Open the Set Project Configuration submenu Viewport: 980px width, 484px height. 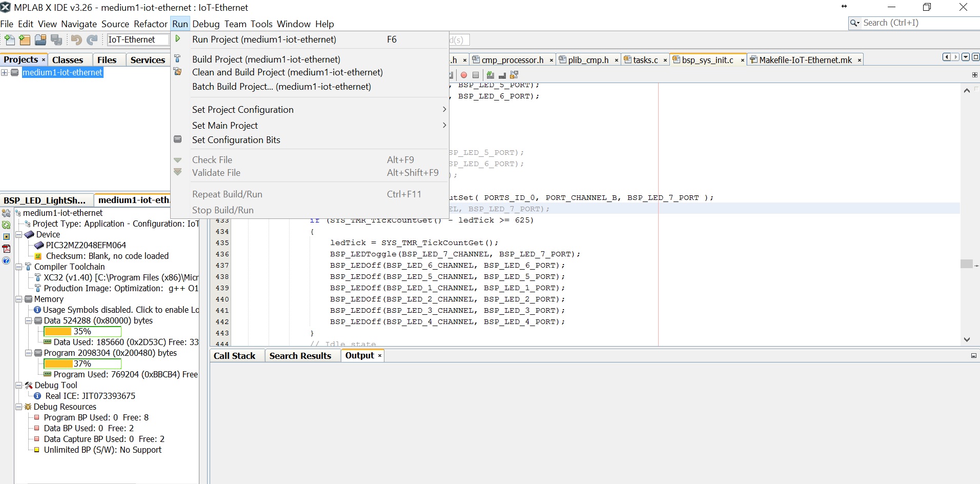click(x=310, y=110)
